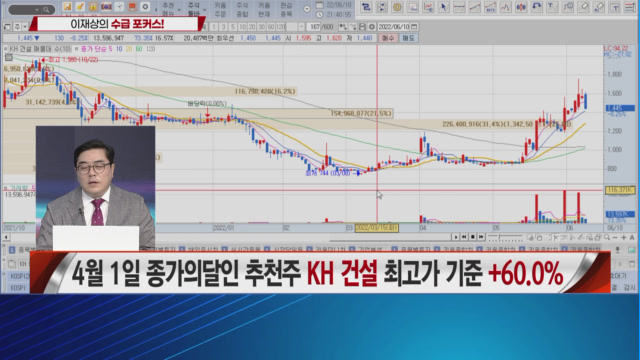
Task: Choose the horizontal line drawing tool
Action: [x=459, y=7]
